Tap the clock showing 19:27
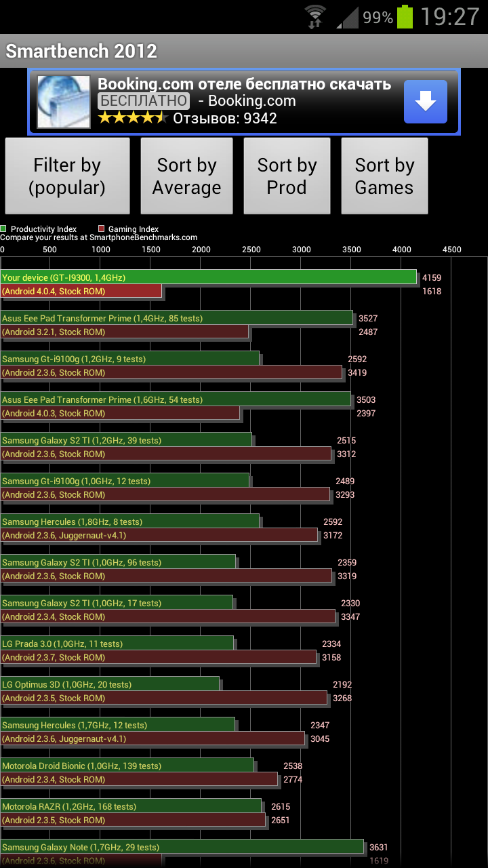This screenshot has height=868, width=488. tap(449, 16)
